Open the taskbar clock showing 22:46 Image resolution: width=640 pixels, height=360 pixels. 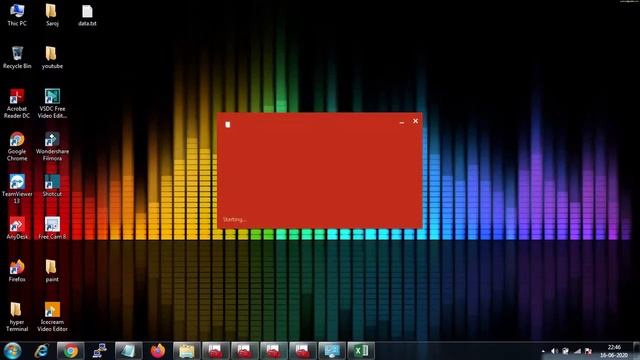tap(613, 351)
